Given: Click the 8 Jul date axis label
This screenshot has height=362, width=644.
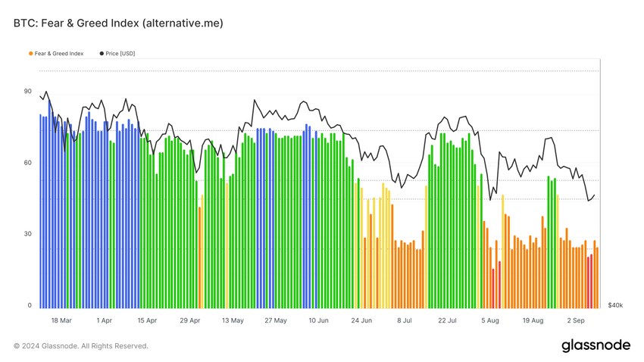Looking at the screenshot, I should [405, 320].
